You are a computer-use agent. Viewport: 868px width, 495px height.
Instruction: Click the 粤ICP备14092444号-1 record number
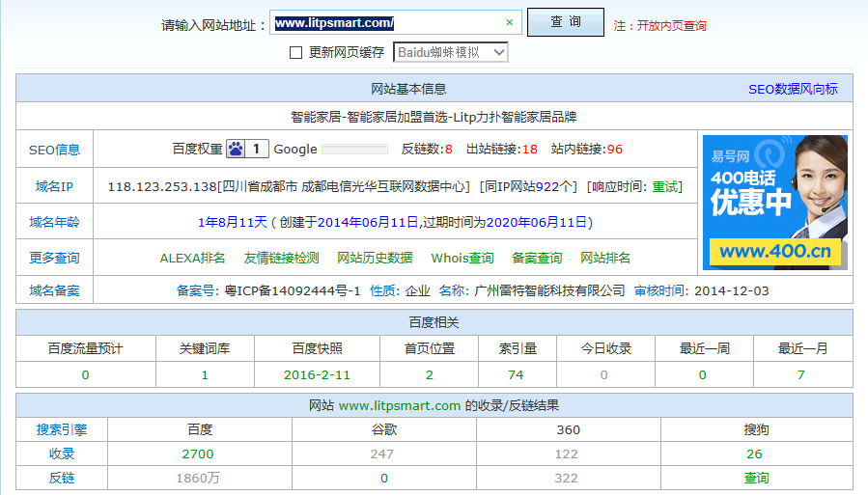(293, 290)
